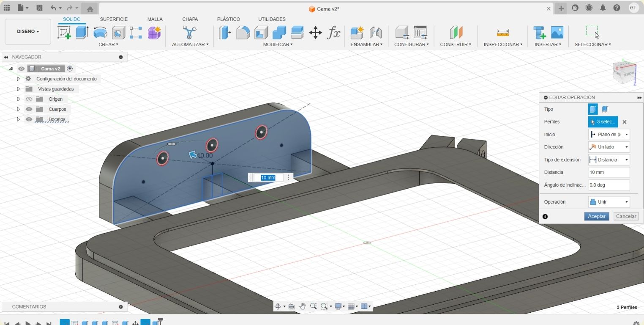644x325 pixels.
Task: Toggle visibility of Cama v2 component
Action: point(21,69)
